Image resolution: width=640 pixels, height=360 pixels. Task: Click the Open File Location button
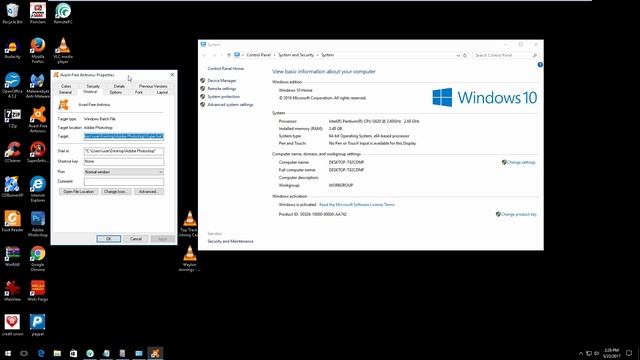coord(78,191)
